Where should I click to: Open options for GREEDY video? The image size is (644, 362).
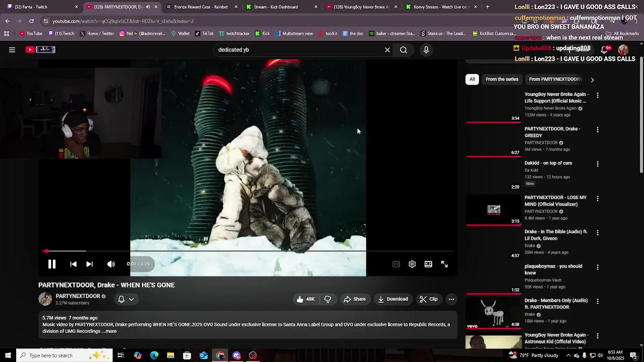point(598,130)
